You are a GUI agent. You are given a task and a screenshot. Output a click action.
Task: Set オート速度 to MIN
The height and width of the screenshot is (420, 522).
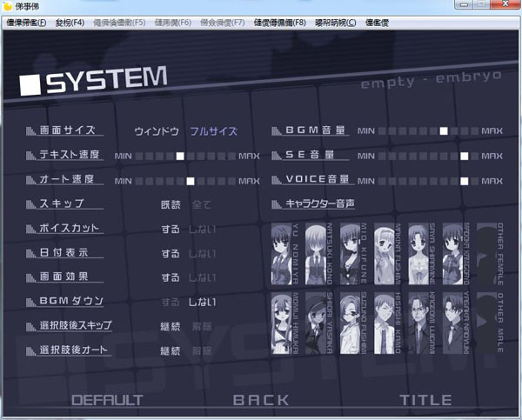click(x=123, y=181)
